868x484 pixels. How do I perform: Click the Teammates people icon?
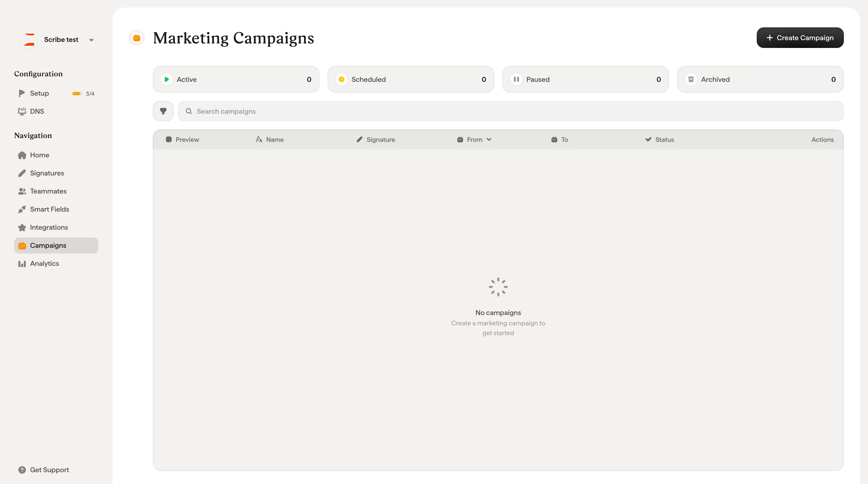22,191
